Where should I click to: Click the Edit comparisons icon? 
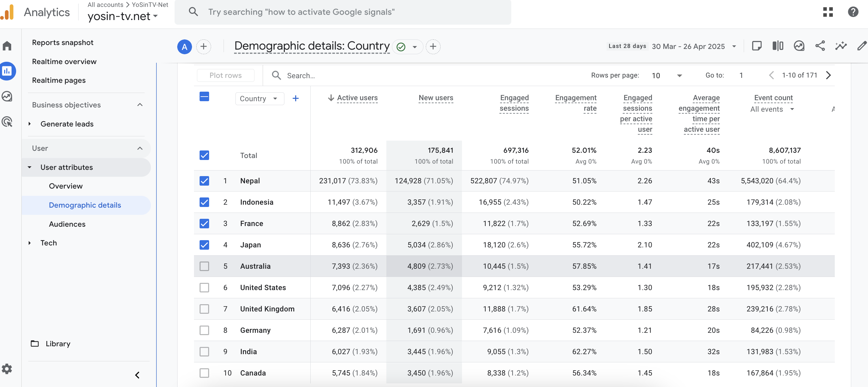coord(778,46)
